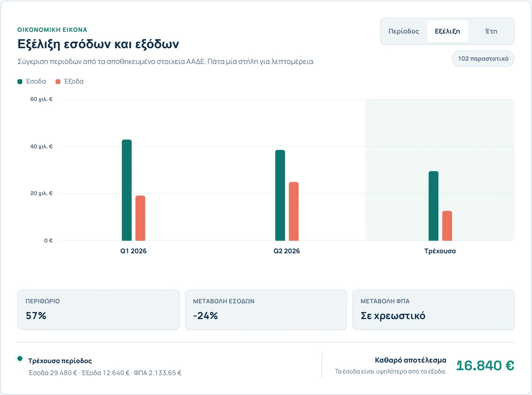Click the Q1 2026 income bar

coord(127,190)
